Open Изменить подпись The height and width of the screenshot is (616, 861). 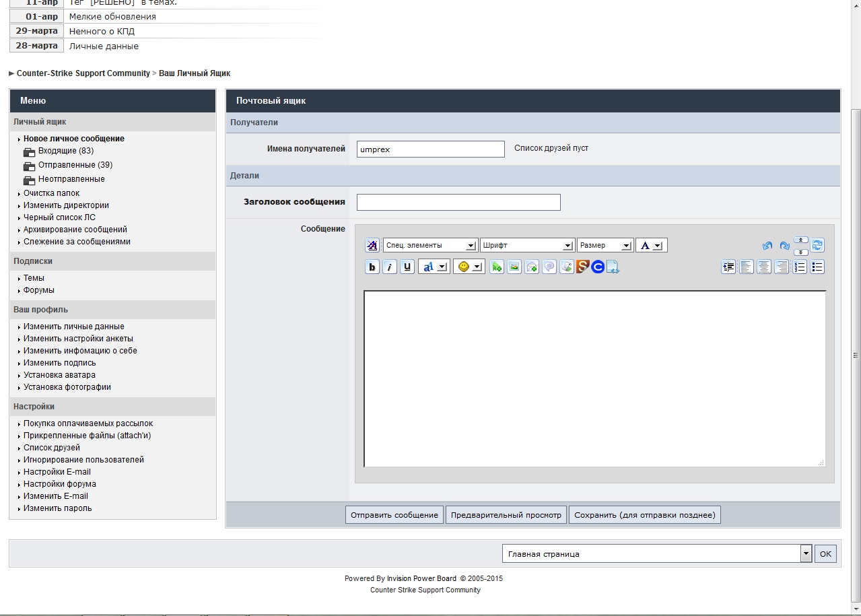[x=60, y=363]
